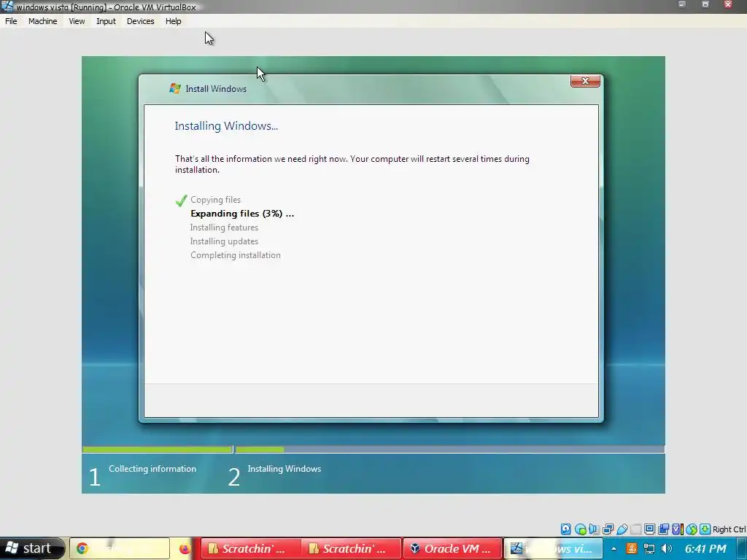Viewport: 747px width, 560px height.
Task: Click the VirtualBox window title bar icon
Action: coord(7,6)
